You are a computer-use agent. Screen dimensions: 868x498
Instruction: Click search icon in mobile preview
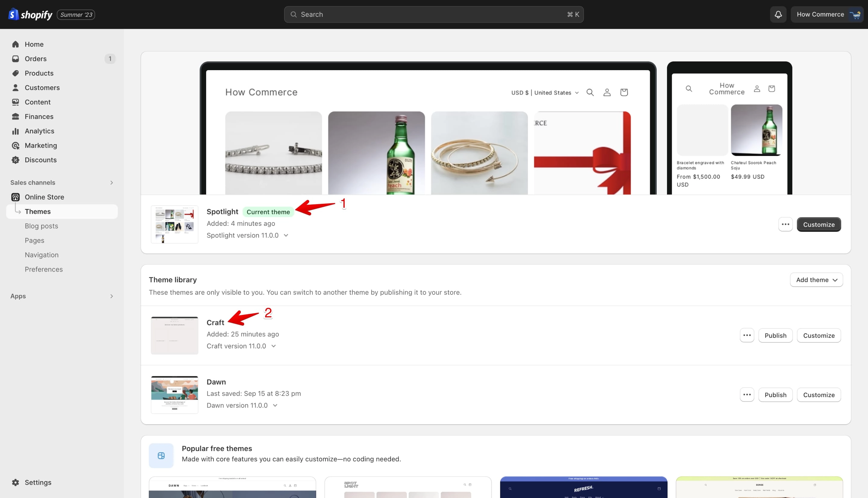(x=689, y=89)
